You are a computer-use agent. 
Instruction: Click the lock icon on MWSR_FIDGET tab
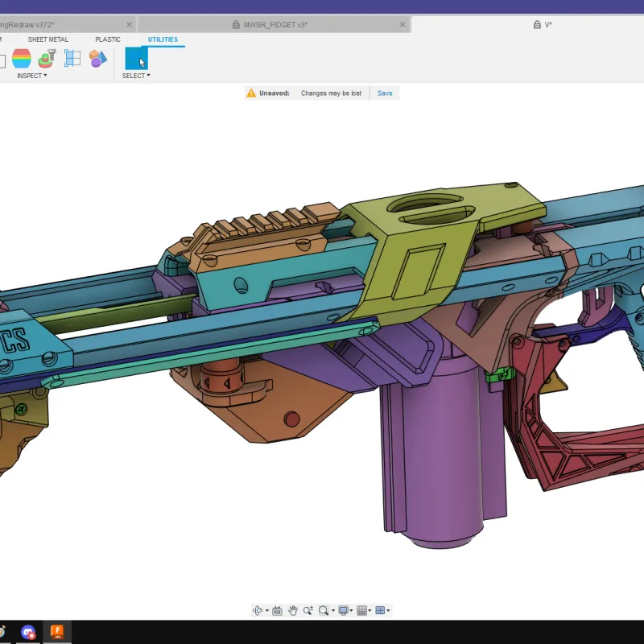coord(236,25)
